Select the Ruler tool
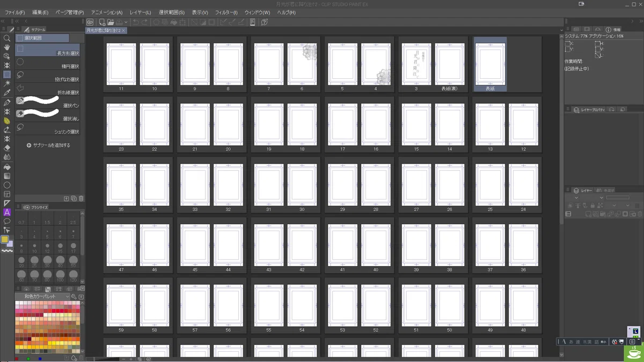644x362 pixels. click(7, 203)
